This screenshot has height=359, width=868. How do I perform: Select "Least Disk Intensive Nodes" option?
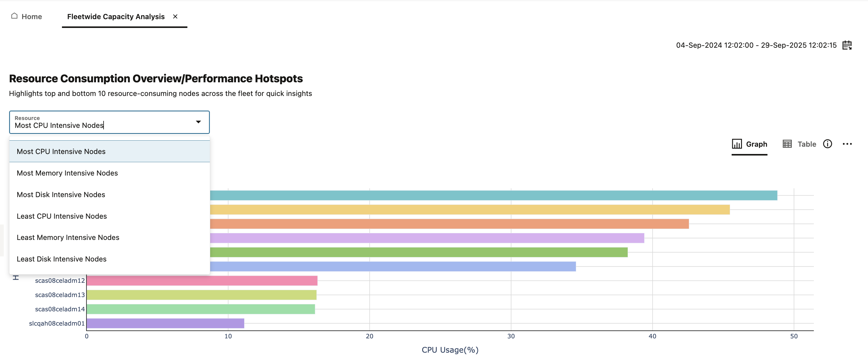point(61,259)
